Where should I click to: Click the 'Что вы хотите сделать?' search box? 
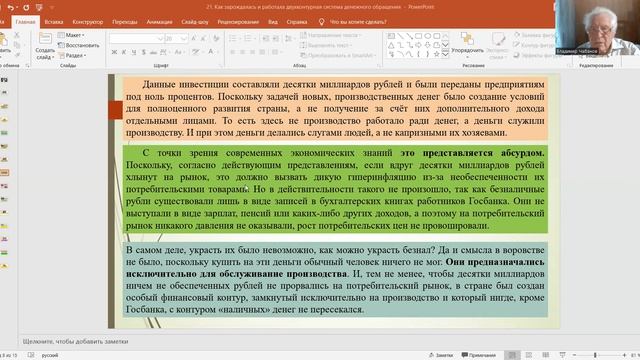coord(358,22)
